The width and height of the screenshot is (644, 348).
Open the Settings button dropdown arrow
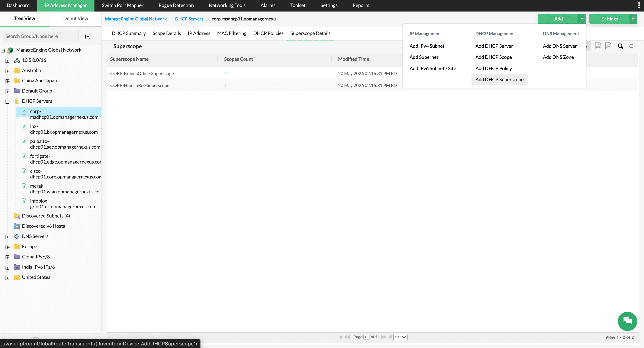click(633, 19)
